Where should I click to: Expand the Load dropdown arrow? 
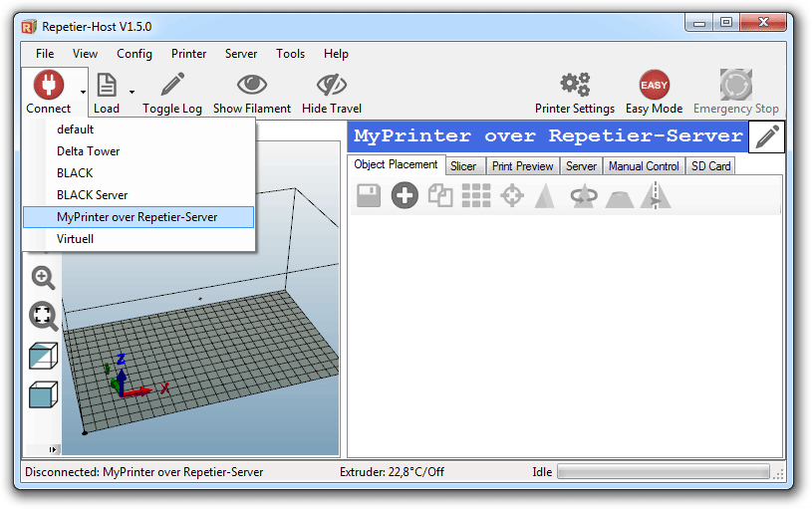(132, 92)
